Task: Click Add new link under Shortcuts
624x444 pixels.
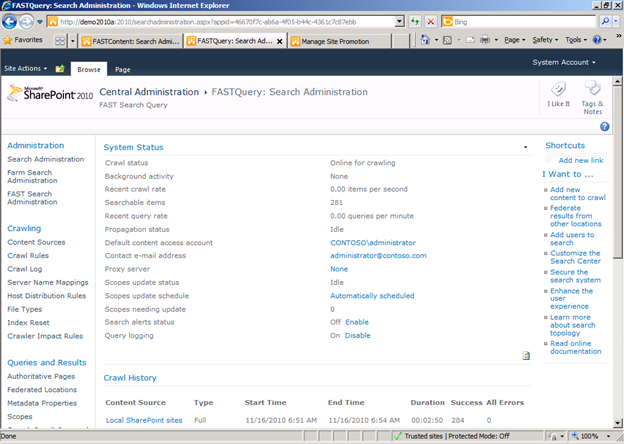Action: pos(581,160)
